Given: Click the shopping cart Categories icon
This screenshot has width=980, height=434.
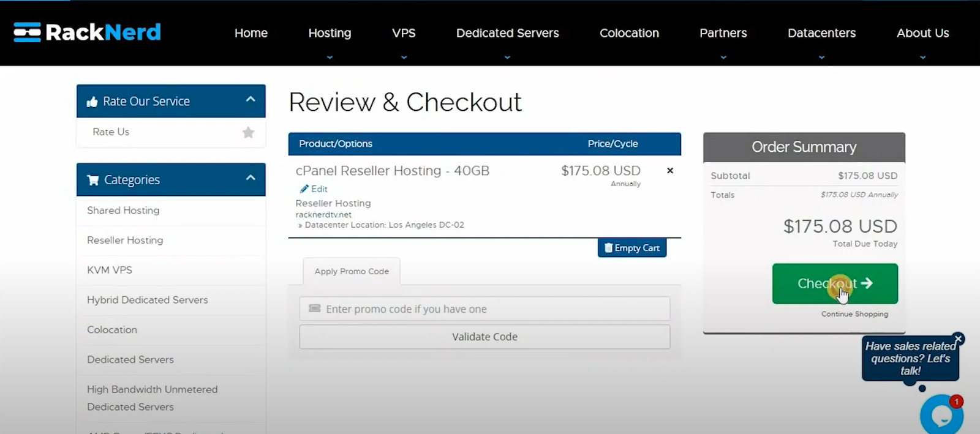Looking at the screenshot, I should pos(93,180).
